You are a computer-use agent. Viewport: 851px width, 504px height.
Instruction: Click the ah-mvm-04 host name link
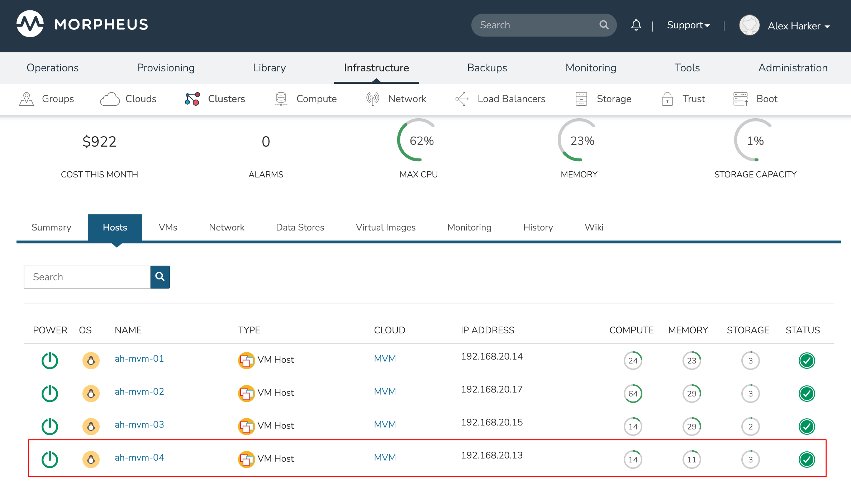coord(139,458)
